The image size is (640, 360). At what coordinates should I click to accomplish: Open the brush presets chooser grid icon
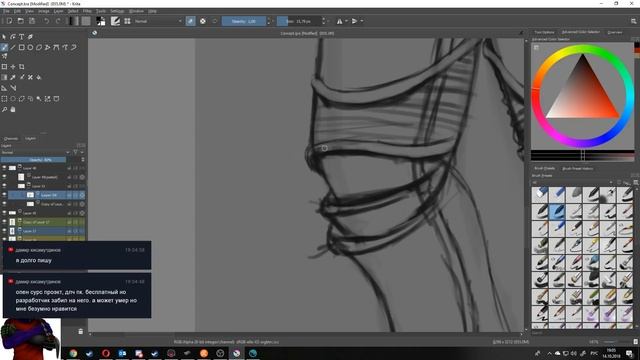[x=127, y=21]
